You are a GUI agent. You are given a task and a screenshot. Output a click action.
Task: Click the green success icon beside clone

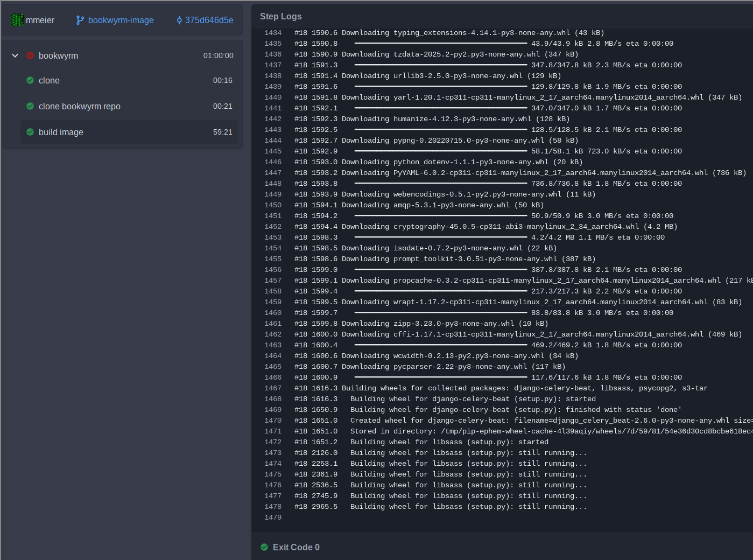pos(30,80)
